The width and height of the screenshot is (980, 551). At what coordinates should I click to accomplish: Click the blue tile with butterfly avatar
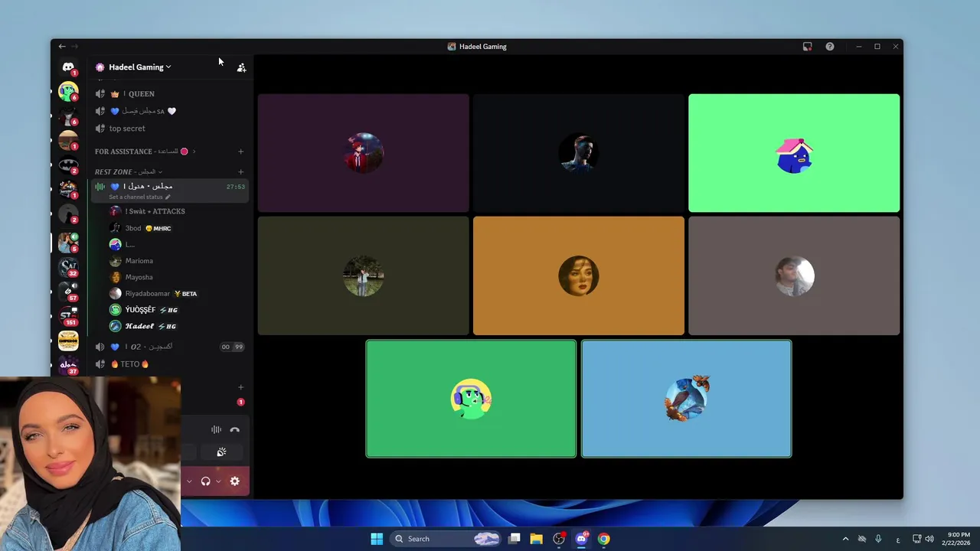[x=686, y=399]
